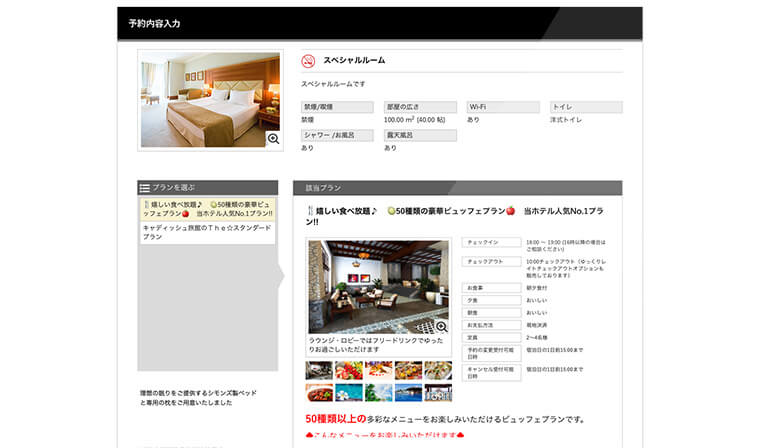Select the night building thumbnail ending the bottom row

[438, 393]
